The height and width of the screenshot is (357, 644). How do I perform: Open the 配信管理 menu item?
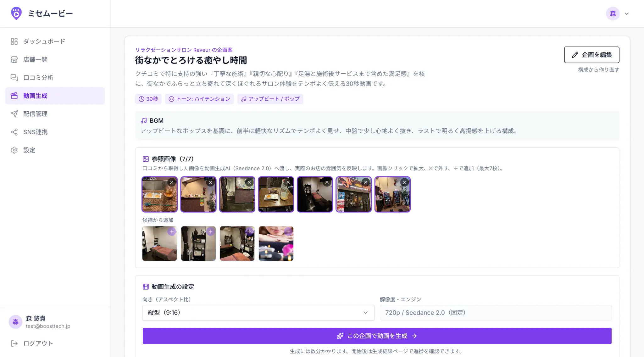tap(55, 114)
